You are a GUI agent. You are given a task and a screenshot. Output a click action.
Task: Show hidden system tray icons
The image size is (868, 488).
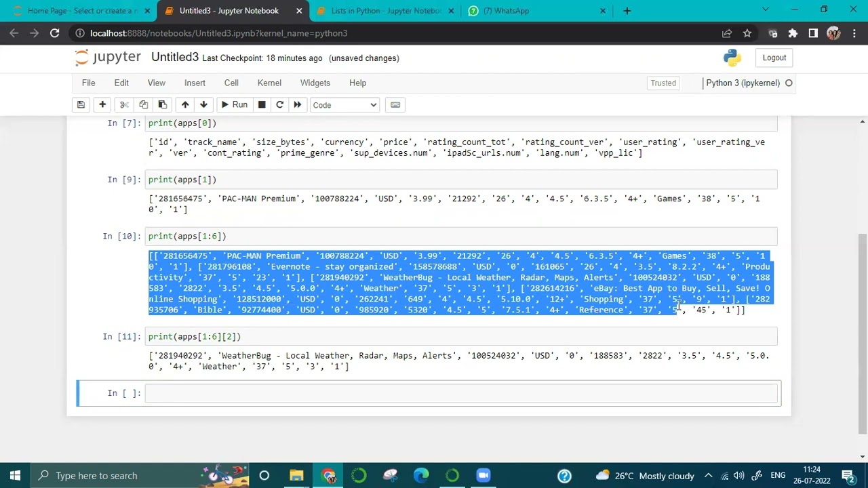(708, 475)
